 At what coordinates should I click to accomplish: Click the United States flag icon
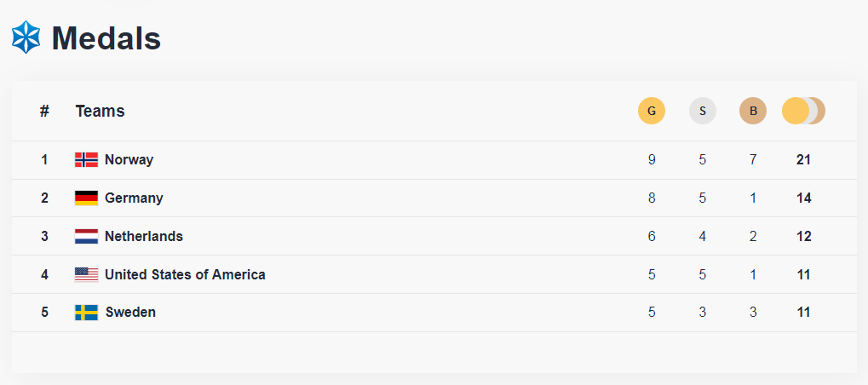pos(86,274)
